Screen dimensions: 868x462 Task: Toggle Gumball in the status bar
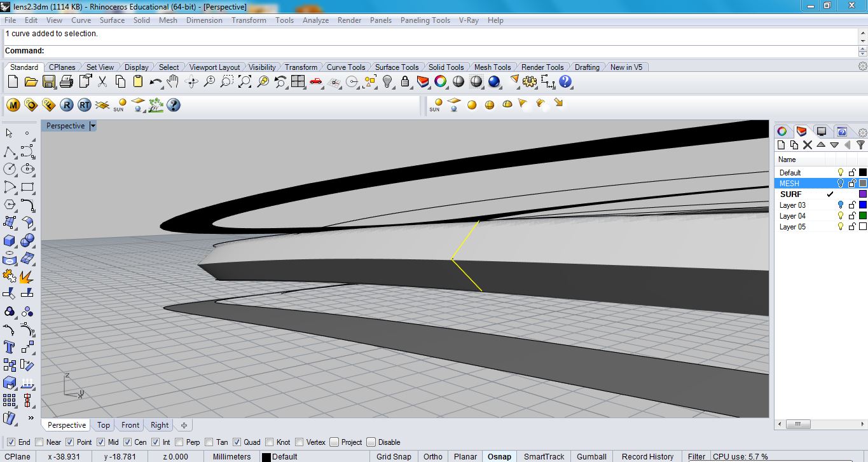[x=591, y=456]
